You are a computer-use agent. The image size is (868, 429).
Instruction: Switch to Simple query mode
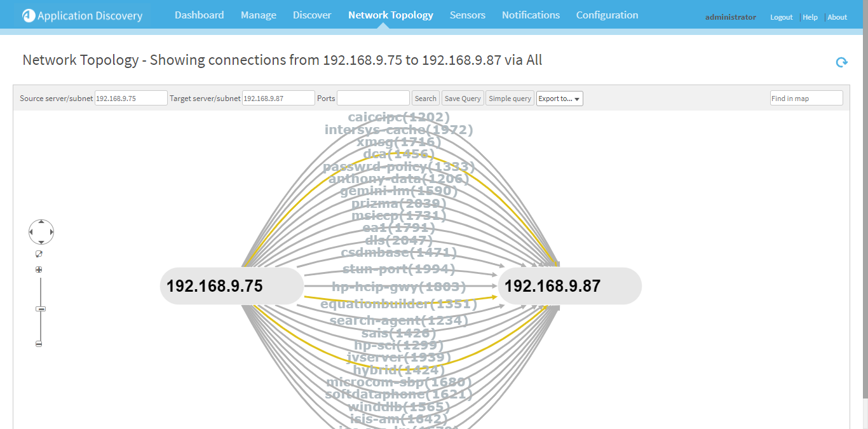coord(510,98)
